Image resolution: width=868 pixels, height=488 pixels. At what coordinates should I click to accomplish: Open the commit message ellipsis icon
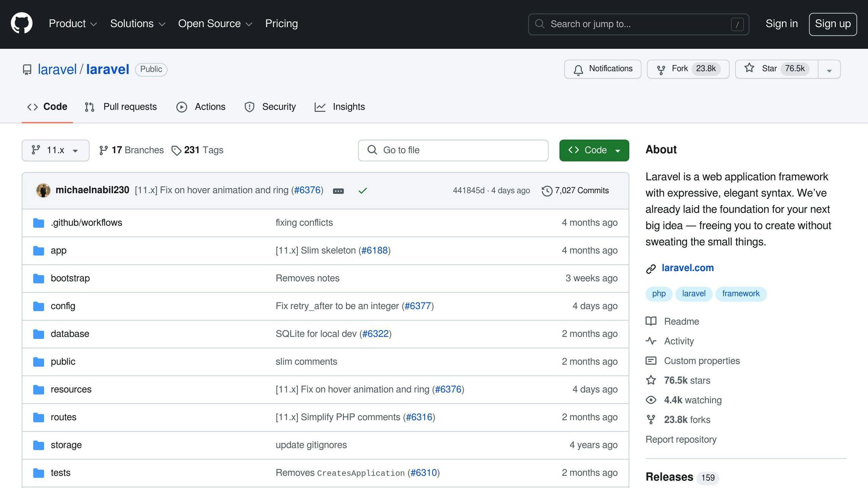click(338, 191)
